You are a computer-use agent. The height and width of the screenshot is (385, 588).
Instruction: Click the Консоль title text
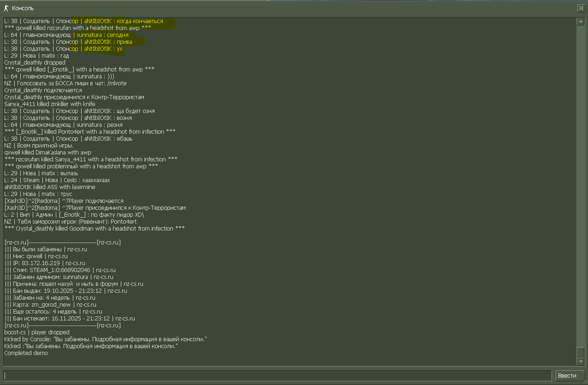(23, 8)
